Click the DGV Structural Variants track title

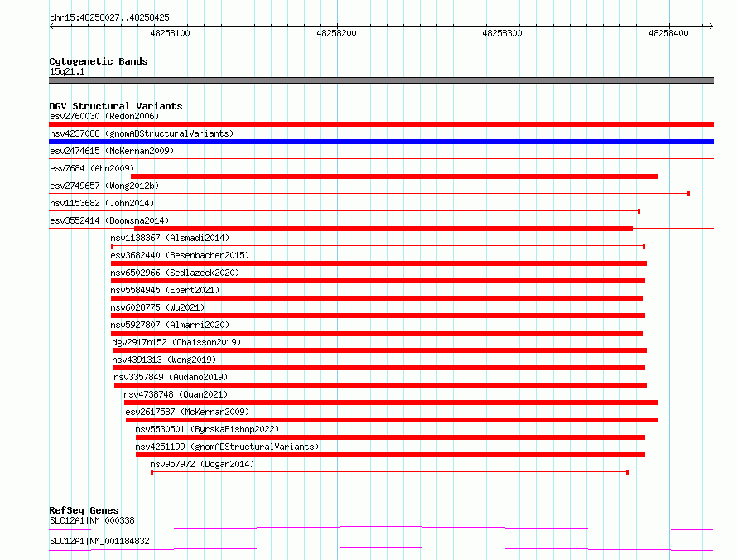pyautogui.click(x=116, y=106)
